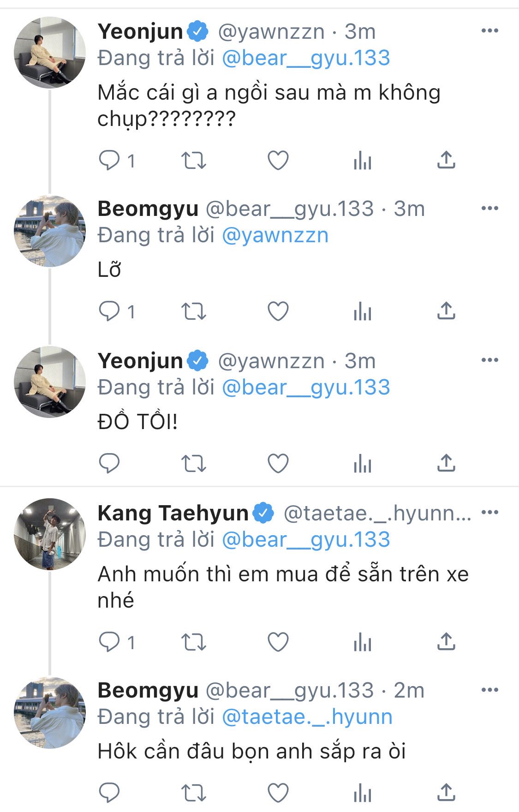View analytics for Yeonjun's first tweet
Image resolution: width=519 pixels, height=812 pixels.
pos(362,161)
